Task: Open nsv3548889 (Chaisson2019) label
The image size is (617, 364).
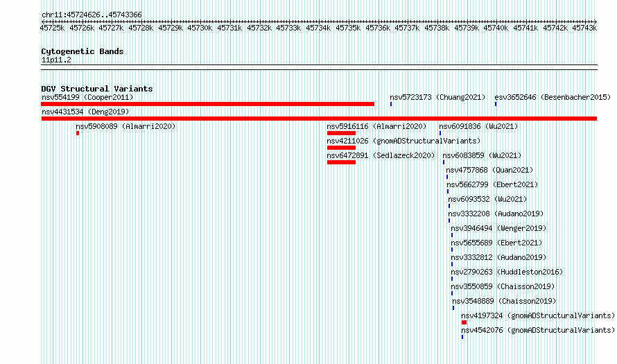Action: pos(504,301)
